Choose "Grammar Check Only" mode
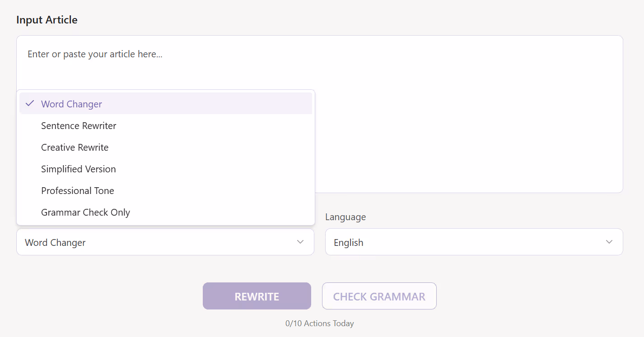 pyautogui.click(x=85, y=212)
